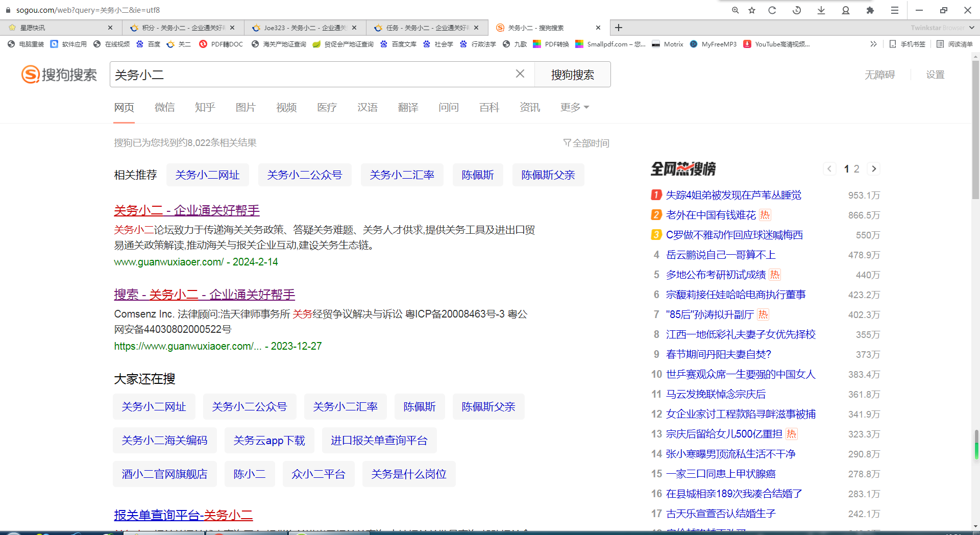This screenshot has height=535, width=980.
Task: Expand the tab list dropdown next to Twinkstar Browser
Action: (x=971, y=28)
